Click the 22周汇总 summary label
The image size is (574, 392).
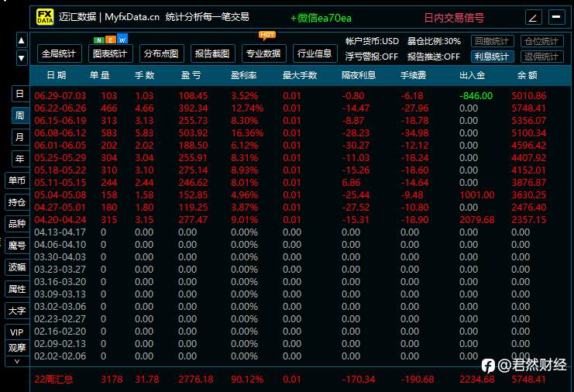(53, 379)
